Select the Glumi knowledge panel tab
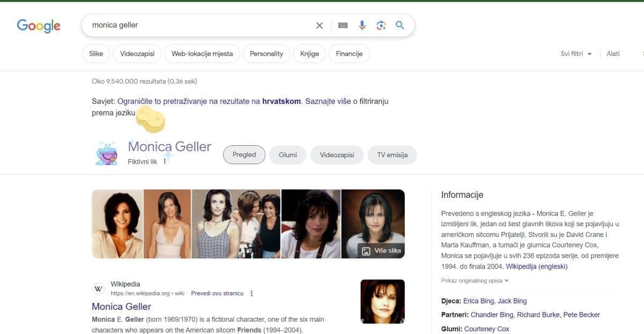This screenshot has height=334, width=644. (x=288, y=154)
